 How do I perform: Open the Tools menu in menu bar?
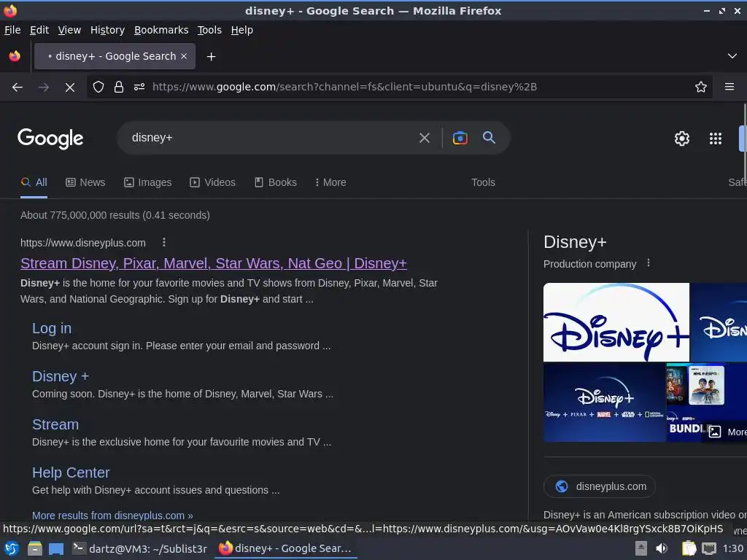tap(209, 30)
